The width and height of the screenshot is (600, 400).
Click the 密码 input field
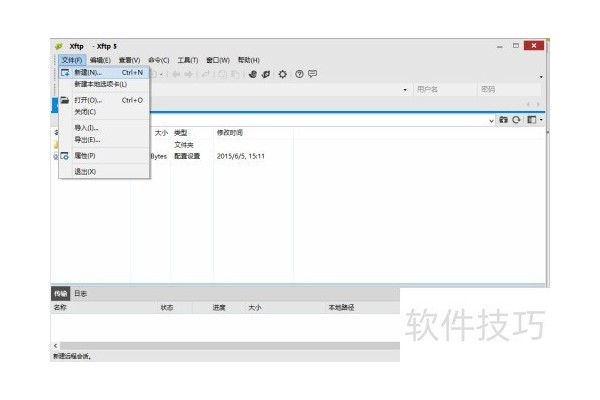coord(508,90)
